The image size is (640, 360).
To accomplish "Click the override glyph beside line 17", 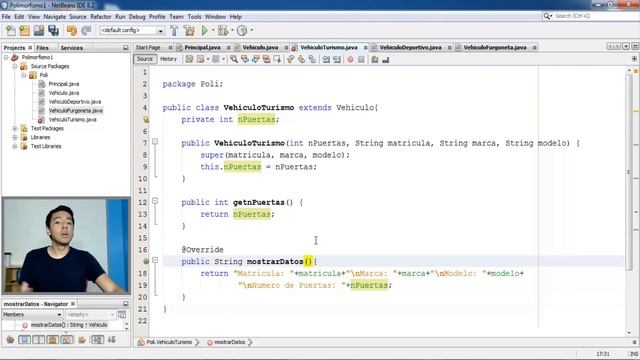I will pyautogui.click(x=146, y=261).
